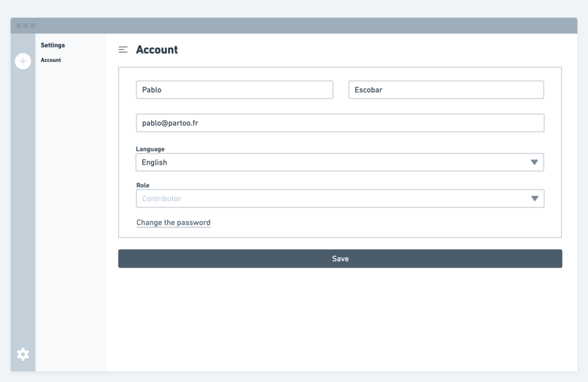Click the Settings heading in the sidebar
Screen dimensions: 588x382
pyautogui.click(x=53, y=45)
